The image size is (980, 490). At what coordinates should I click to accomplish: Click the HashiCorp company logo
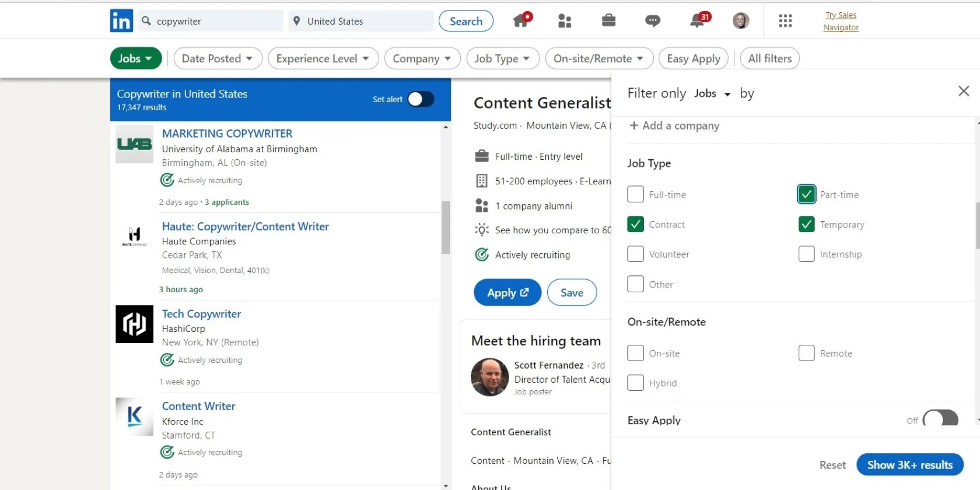point(134,324)
